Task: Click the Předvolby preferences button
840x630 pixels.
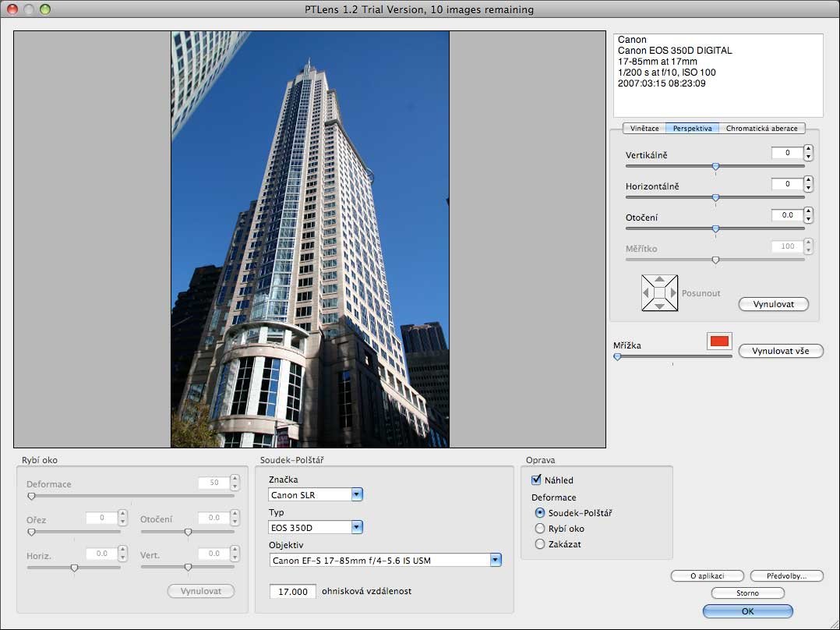Action: (785, 576)
